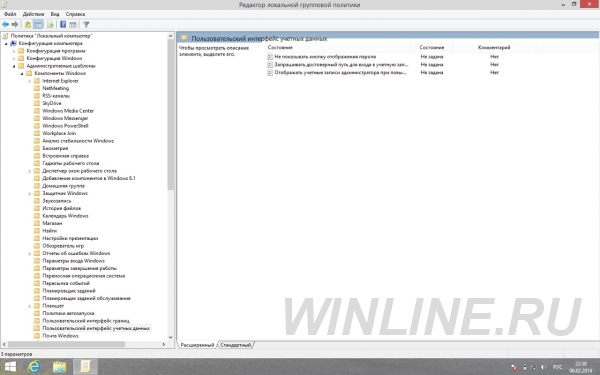This screenshot has height=375, width=600.
Task: Open the 'Файл' menu
Action: tap(10, 14)
